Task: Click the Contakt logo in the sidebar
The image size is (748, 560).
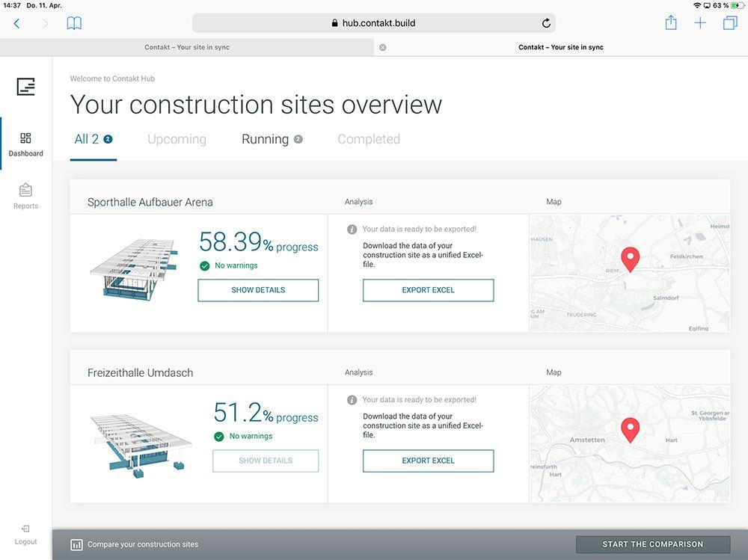Action: [x=26, y=87]
